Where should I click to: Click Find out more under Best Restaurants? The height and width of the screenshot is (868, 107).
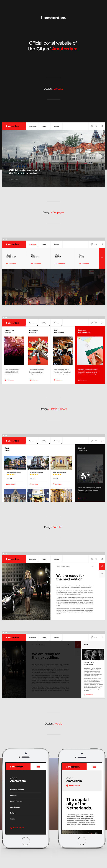[58, 380]
